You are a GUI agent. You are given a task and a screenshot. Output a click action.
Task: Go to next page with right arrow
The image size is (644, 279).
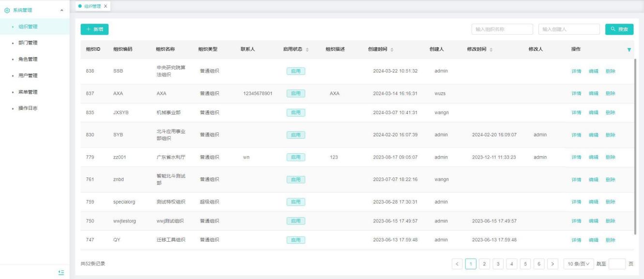point(553,264)
